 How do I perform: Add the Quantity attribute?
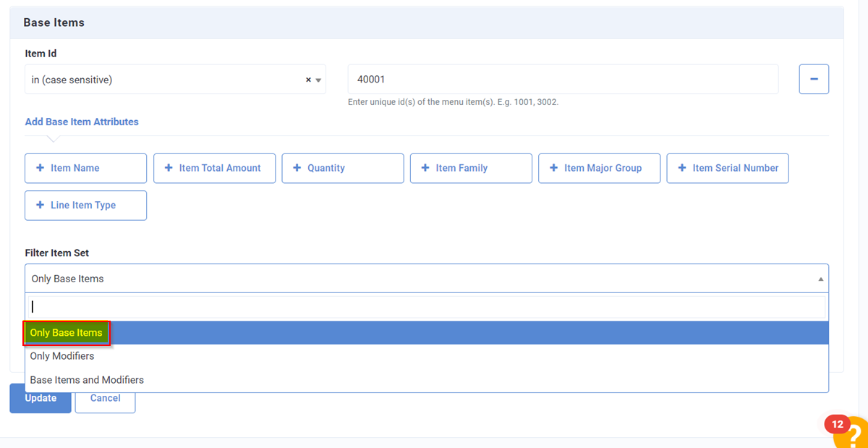pos(342,168)
